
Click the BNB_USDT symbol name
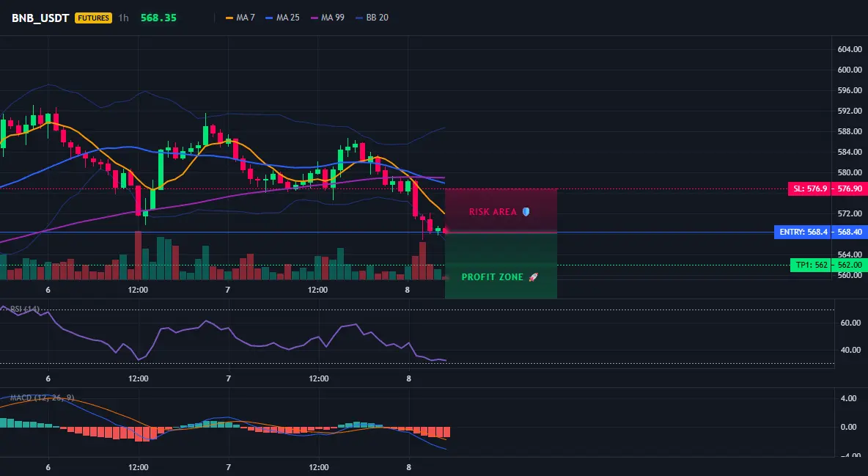point(40,18)
